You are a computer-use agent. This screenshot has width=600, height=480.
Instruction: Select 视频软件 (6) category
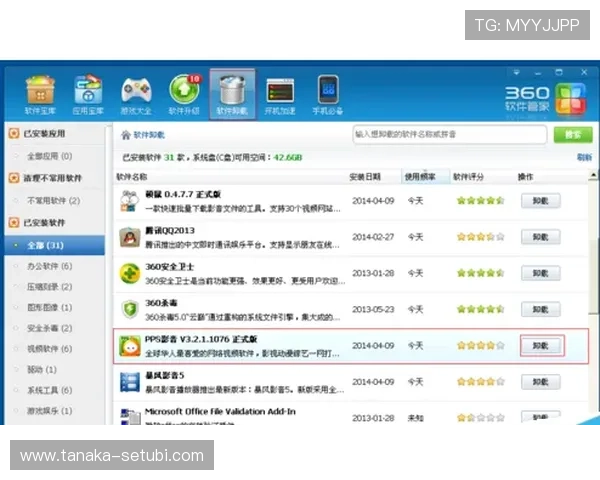click(49, 349)
